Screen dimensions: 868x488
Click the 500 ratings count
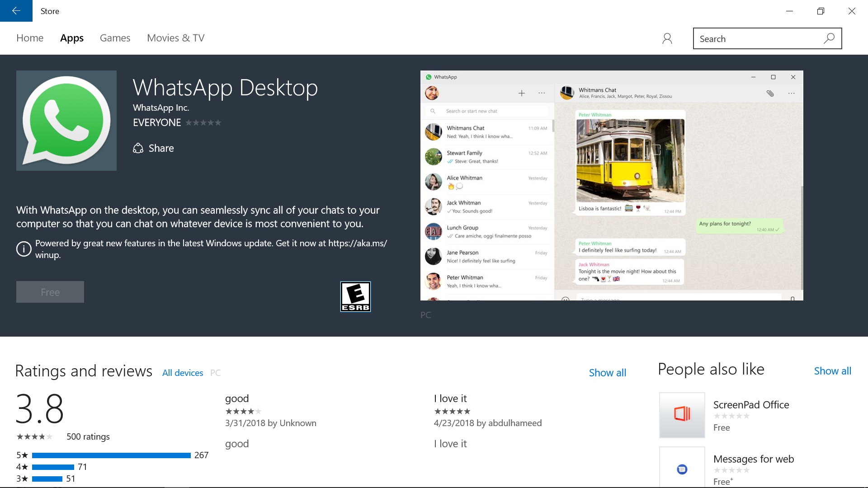pyautogui.click(x=88, y=436)
